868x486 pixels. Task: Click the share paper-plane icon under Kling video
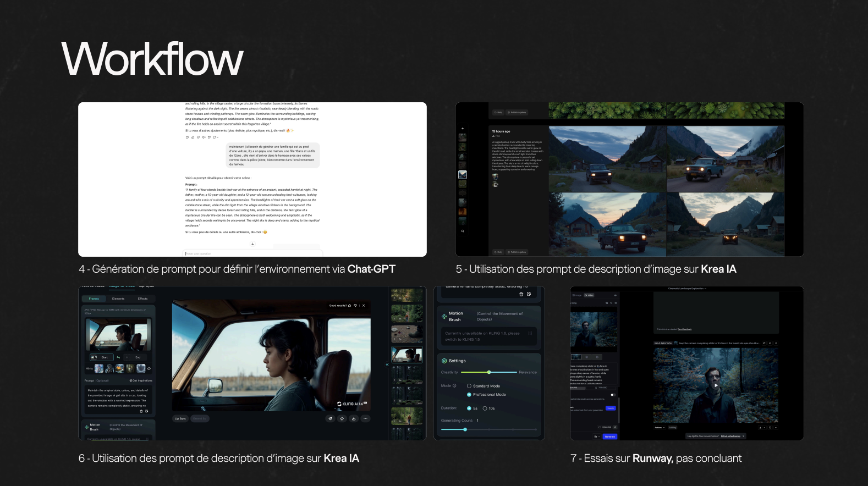coord(330,418)
